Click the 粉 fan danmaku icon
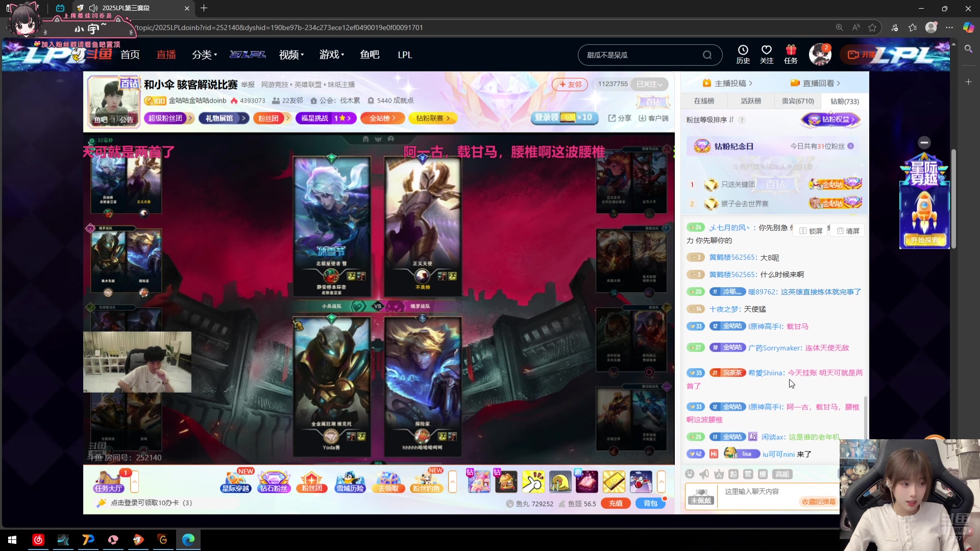This screenshot has height=551, width=980. click(x=733, y=474)
